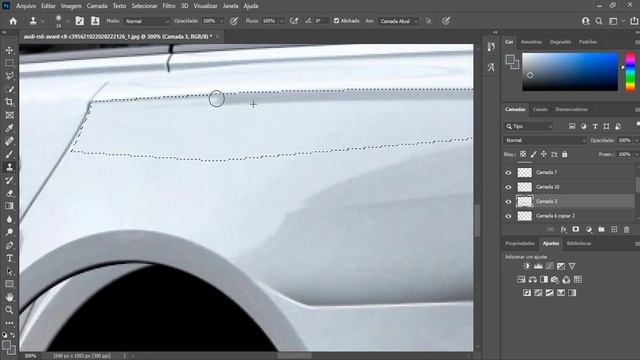Select the Eraser tool
640x360 pixels.
point(9,193)
